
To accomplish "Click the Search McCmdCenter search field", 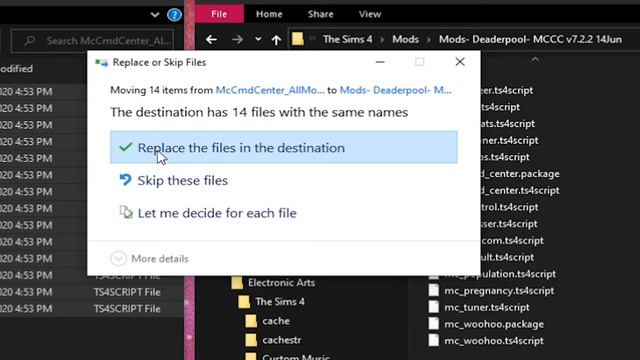I will 93,41.
